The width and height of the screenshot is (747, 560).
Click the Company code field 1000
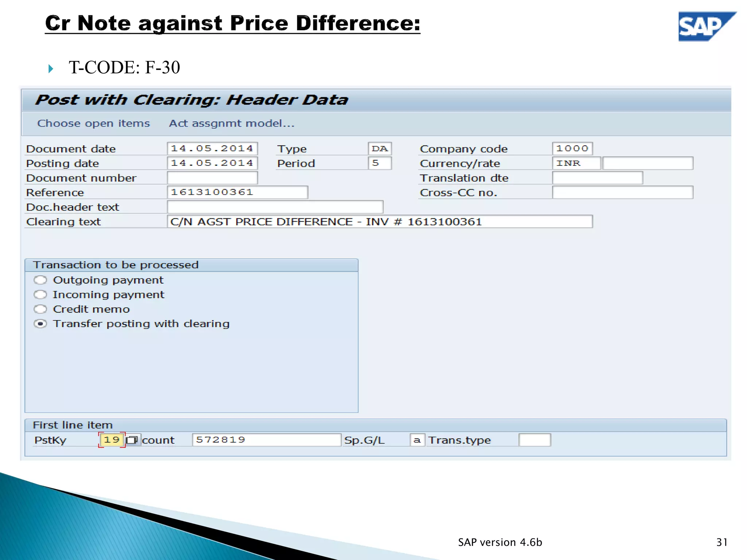click(572, 149)
